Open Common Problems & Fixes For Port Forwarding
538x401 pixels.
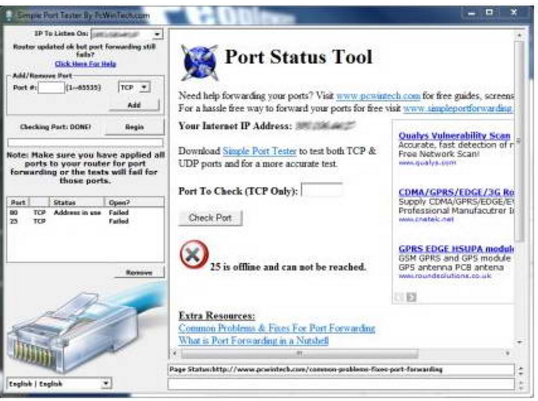277,328
